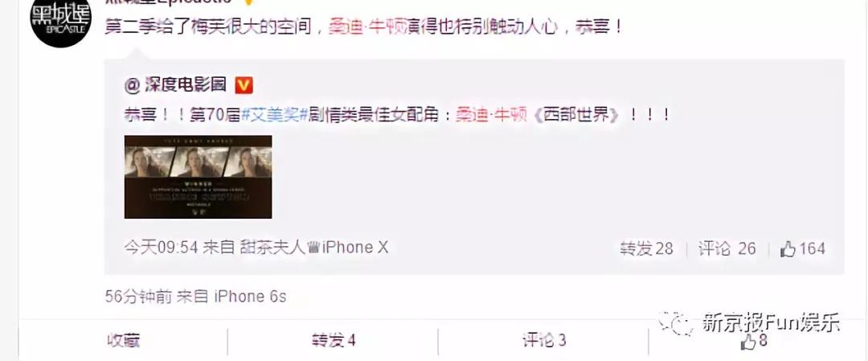868x361 pixels.
Task: Click the iPhone 6s source link
Action: pyautogui.click(x=250, y=297)
